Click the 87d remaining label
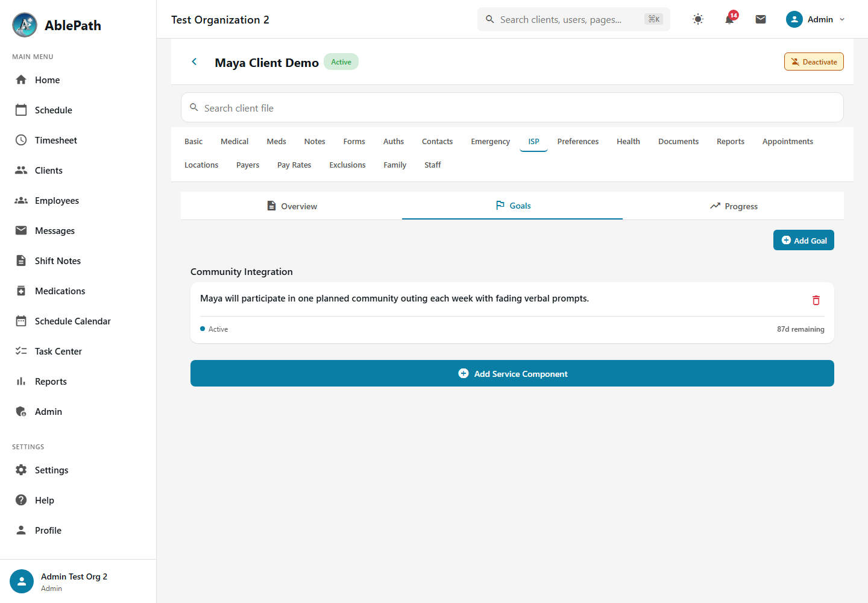 pos(800,329)
